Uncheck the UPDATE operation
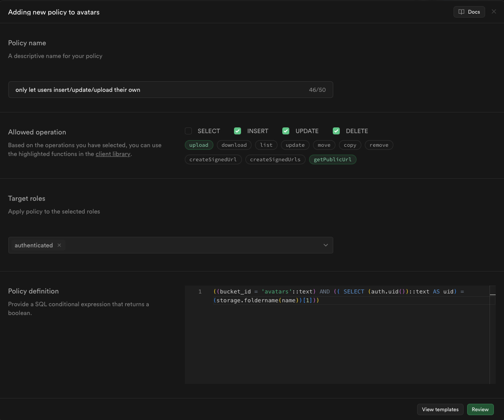The height and width of the screenshot is (420, 504). point(286,130)
